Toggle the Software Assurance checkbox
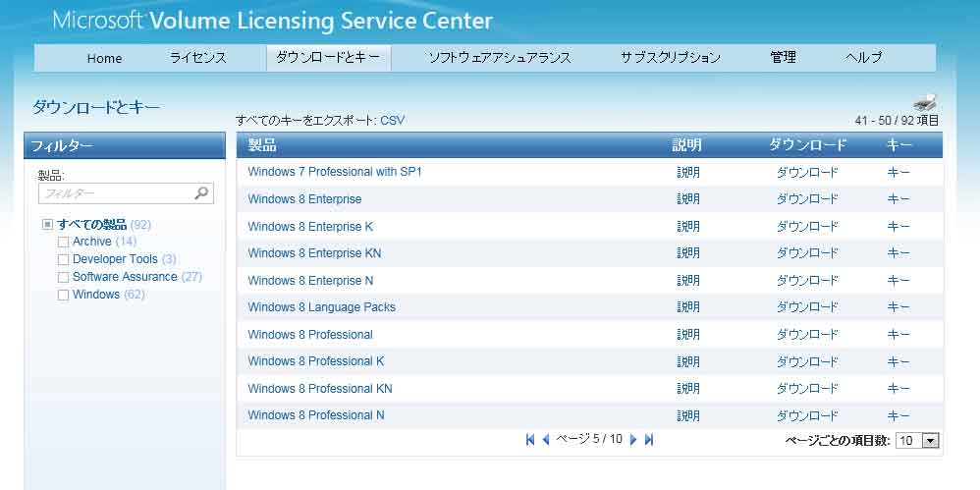 (64, 277)
